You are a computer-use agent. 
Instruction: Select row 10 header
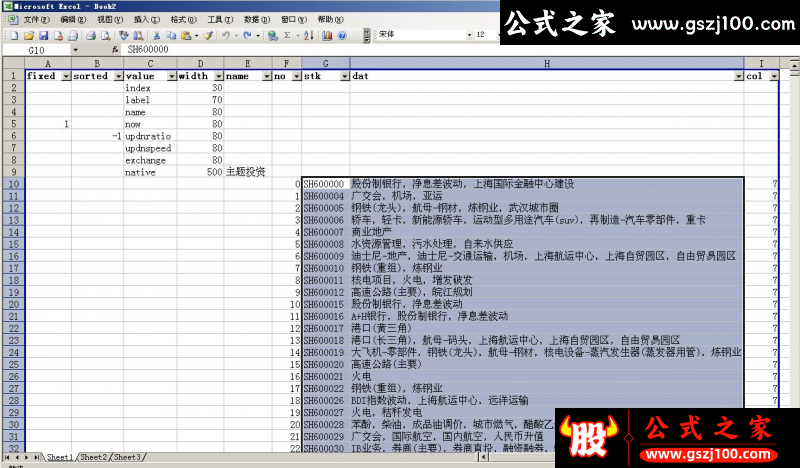point(14,184)
